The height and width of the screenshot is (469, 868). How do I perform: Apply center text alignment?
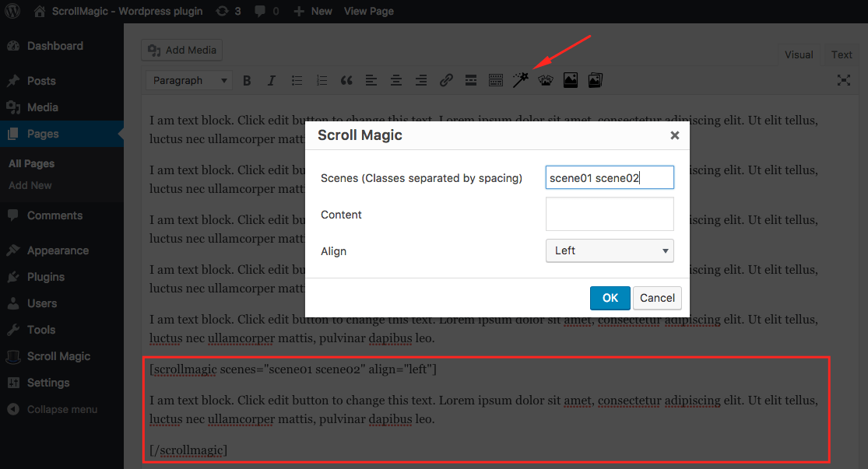click(396, 80)
